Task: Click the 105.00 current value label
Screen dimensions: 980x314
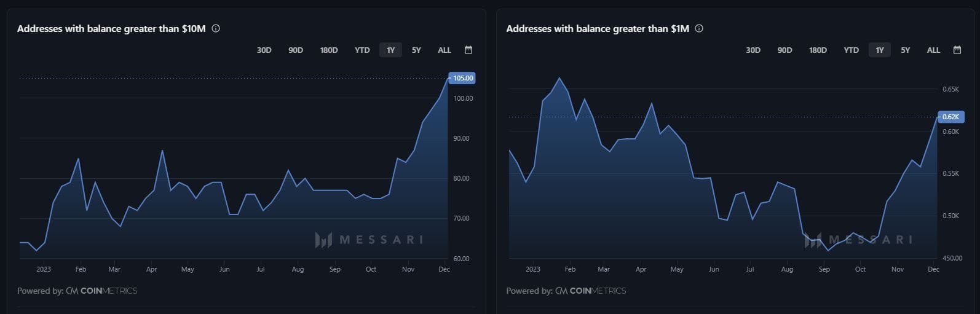Action: coord(462,78)
